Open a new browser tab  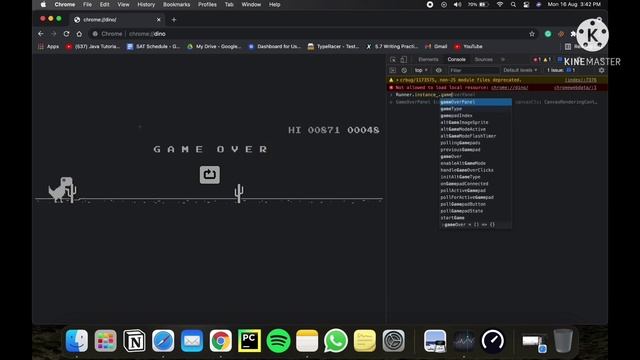[x=174, y=20]
